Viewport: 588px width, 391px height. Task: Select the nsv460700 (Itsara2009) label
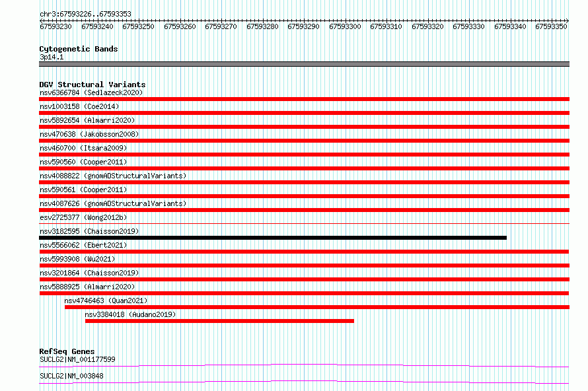click(83, 148)
